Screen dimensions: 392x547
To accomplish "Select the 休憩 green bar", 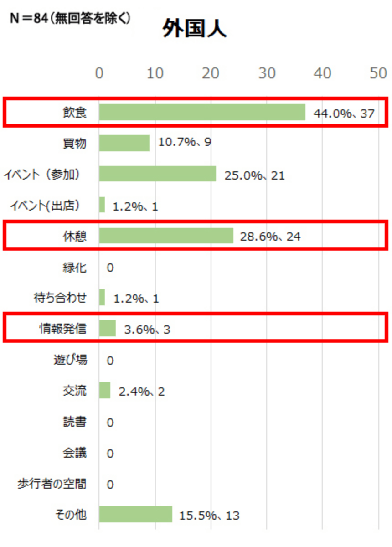I will [166, 236].
